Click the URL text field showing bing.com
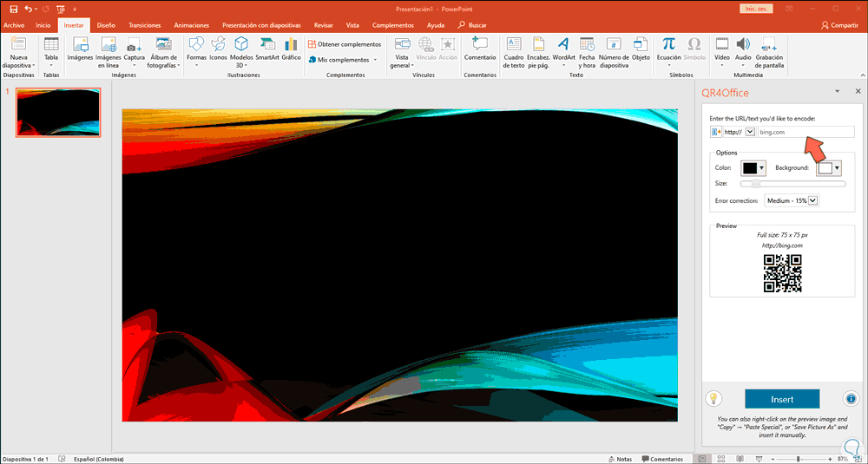 (x=806, y=132)
